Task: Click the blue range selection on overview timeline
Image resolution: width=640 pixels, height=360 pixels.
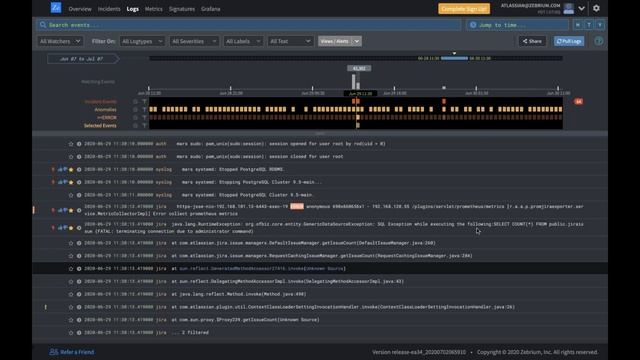Action: pos(454,58)
